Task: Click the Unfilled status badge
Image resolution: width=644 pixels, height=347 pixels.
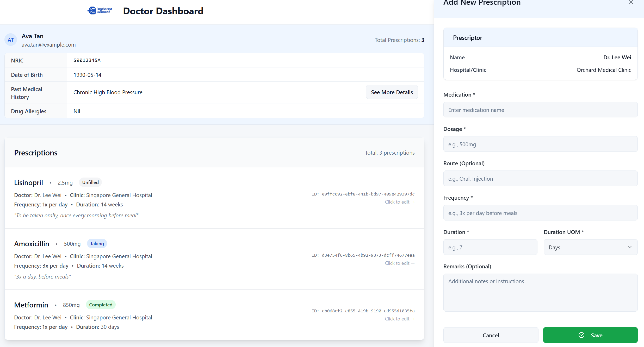Action: coord(90,182)
